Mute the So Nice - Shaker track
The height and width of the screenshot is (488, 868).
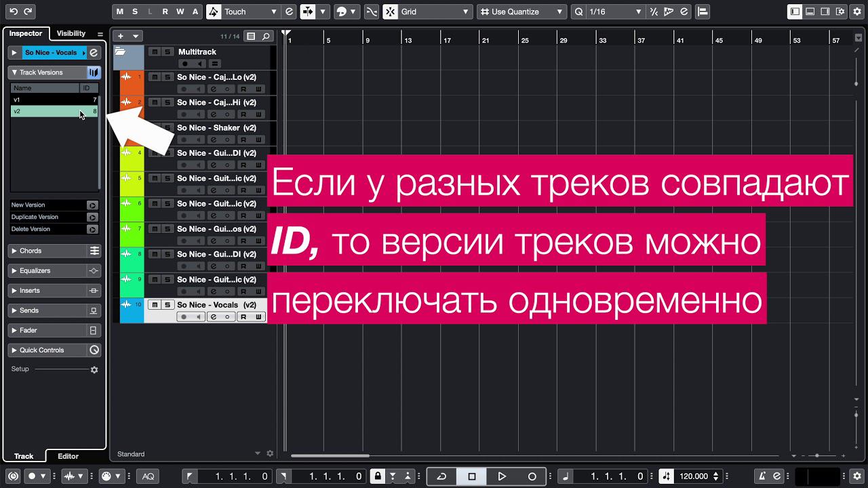(154, 127)
